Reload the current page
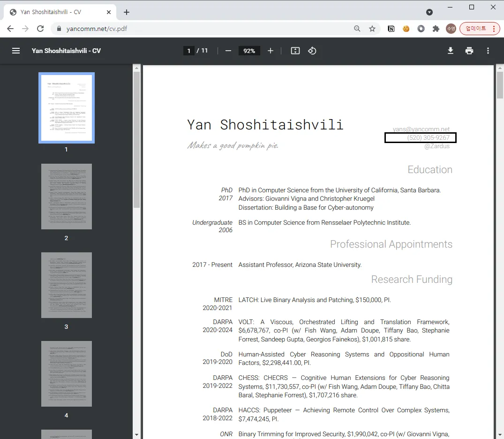This screenshot has height=439, width=504. click(x=40, y=29)
